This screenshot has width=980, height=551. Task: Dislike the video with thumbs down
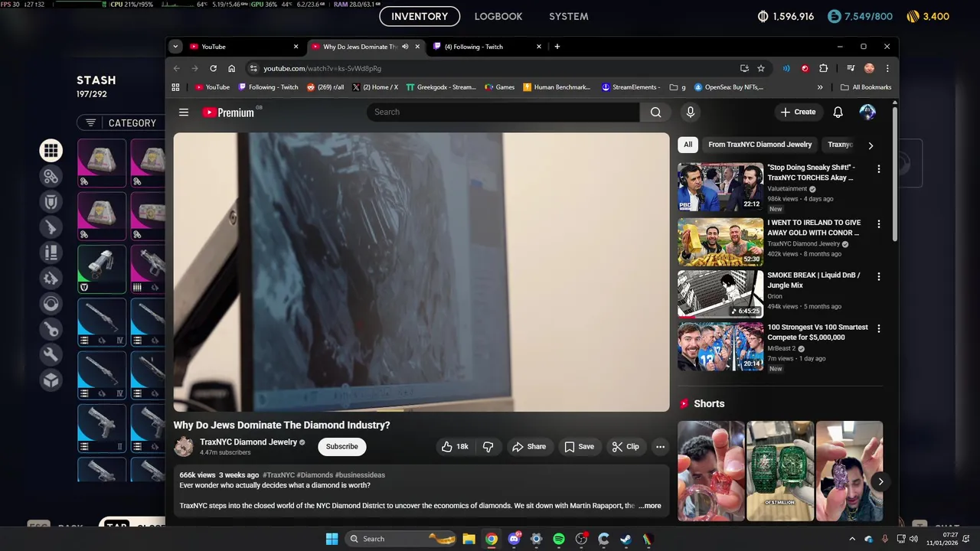click(488, 447)
